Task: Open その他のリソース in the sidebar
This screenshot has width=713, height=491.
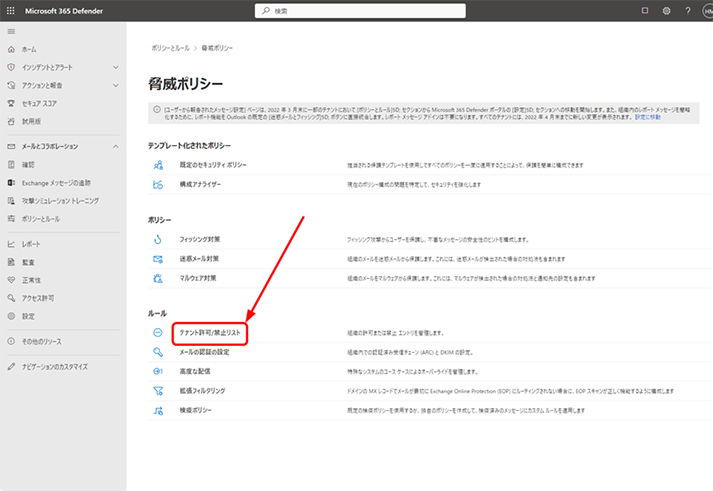Action: click(42, 341)
